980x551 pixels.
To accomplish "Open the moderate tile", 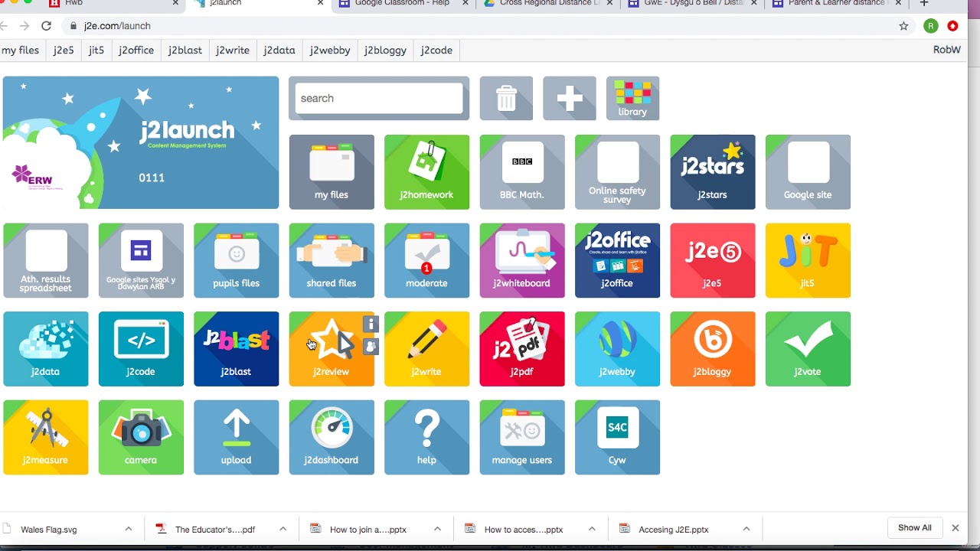I will [x=426, y=260].
